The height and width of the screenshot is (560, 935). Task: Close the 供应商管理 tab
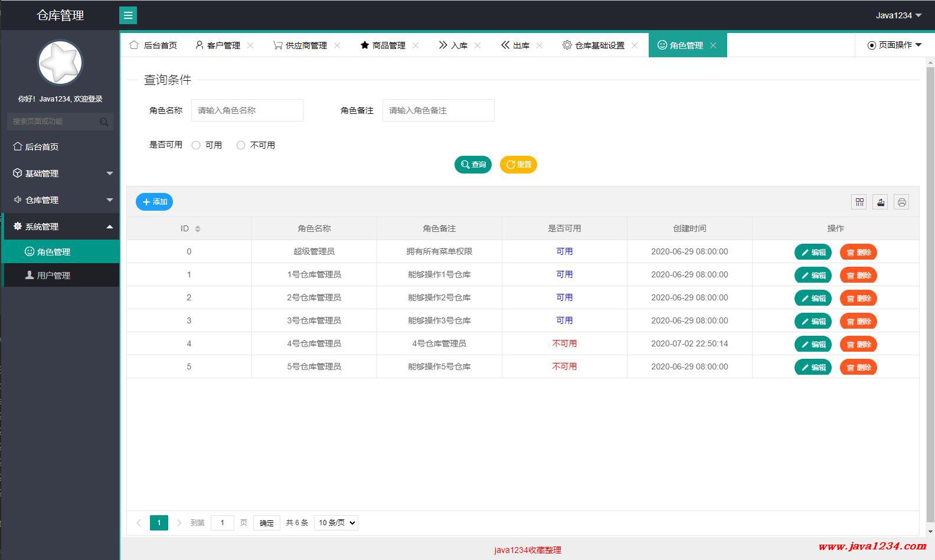[x=337, y=45]
